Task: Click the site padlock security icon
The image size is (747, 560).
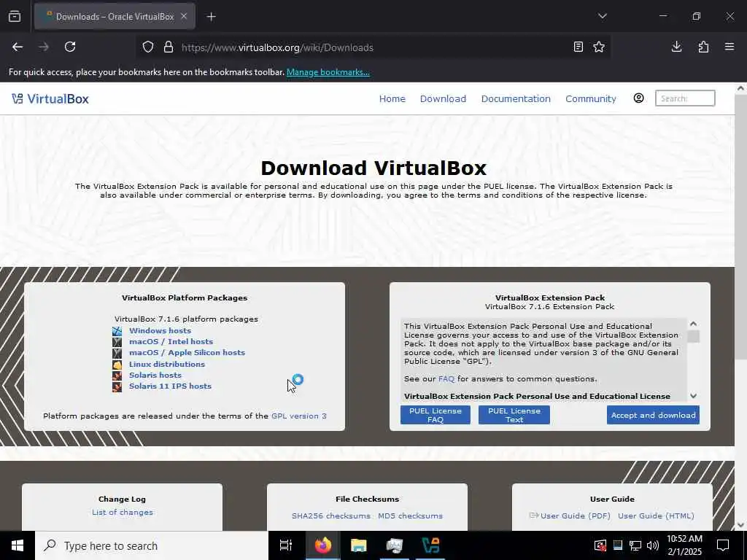Action: point(169,47)
